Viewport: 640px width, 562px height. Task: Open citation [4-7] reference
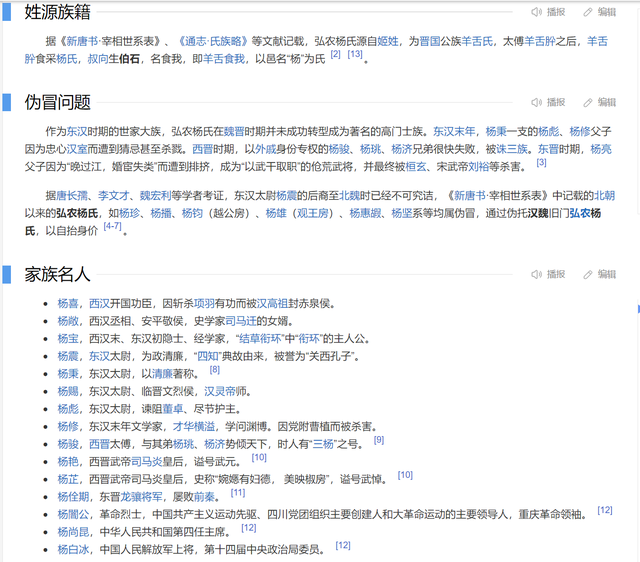click(112, 226)
